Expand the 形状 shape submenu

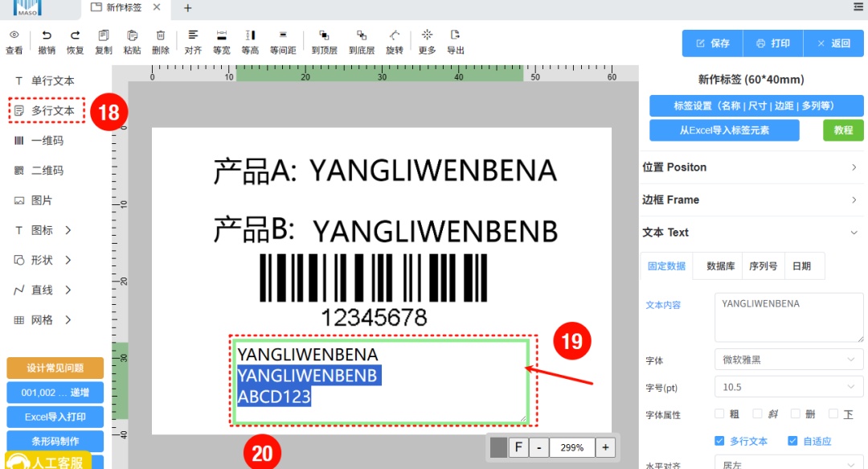[68, 260]
